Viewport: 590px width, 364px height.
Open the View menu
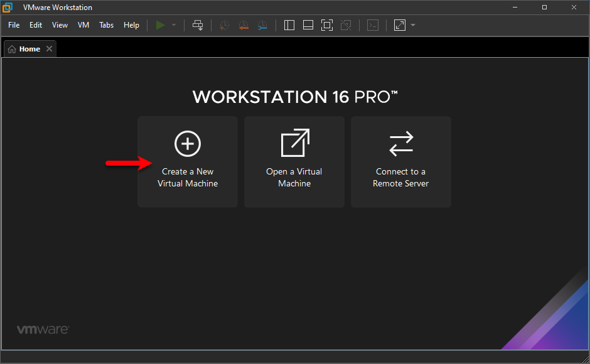tap(60, 25)
